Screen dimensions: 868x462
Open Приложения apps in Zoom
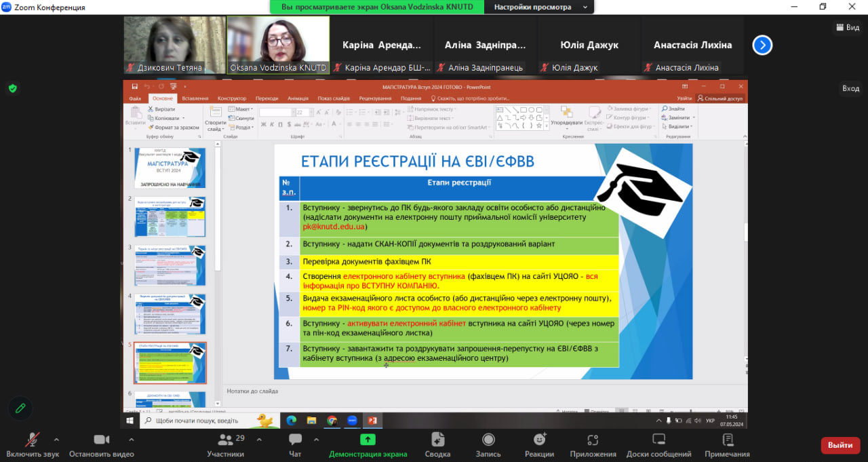pyautogui.click(x=593, y=445)
